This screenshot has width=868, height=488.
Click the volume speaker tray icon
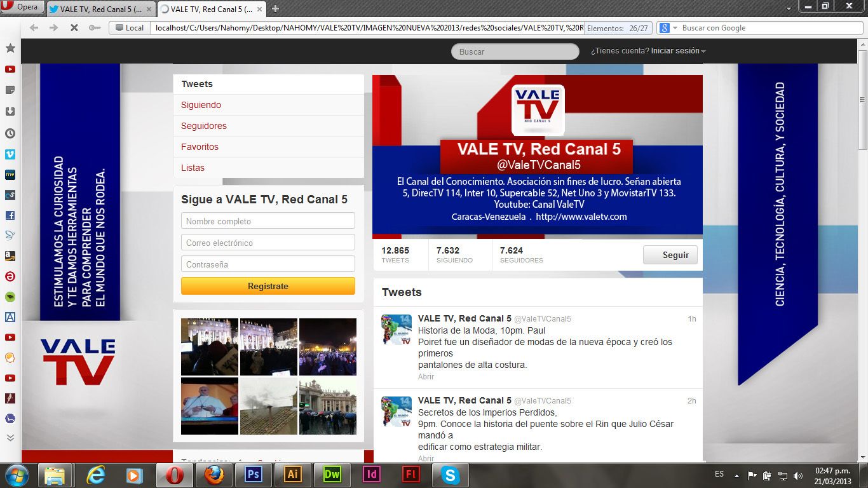[798, 475]
